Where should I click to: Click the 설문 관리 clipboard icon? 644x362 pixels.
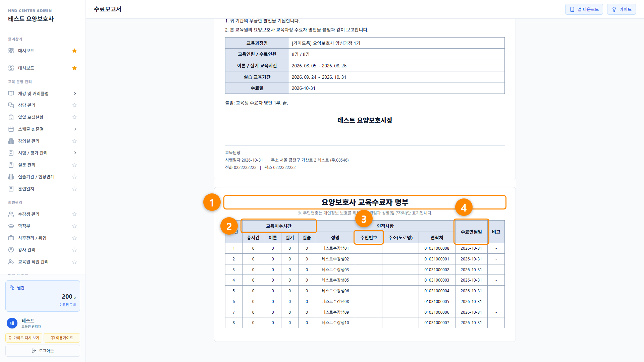click(11, 165)
